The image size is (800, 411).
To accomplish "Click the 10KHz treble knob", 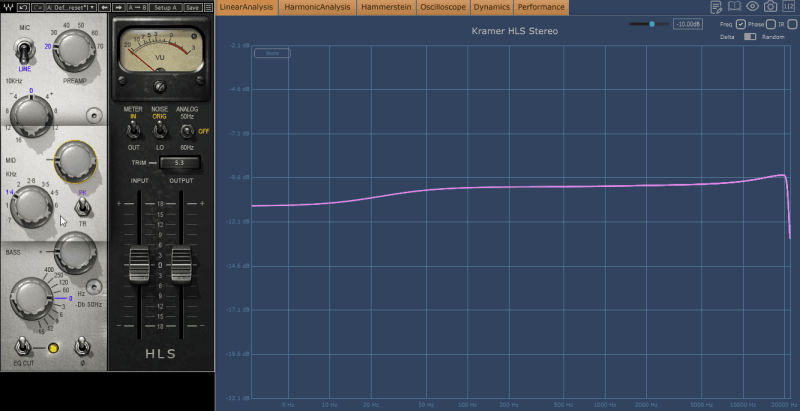I will point(31,116).
